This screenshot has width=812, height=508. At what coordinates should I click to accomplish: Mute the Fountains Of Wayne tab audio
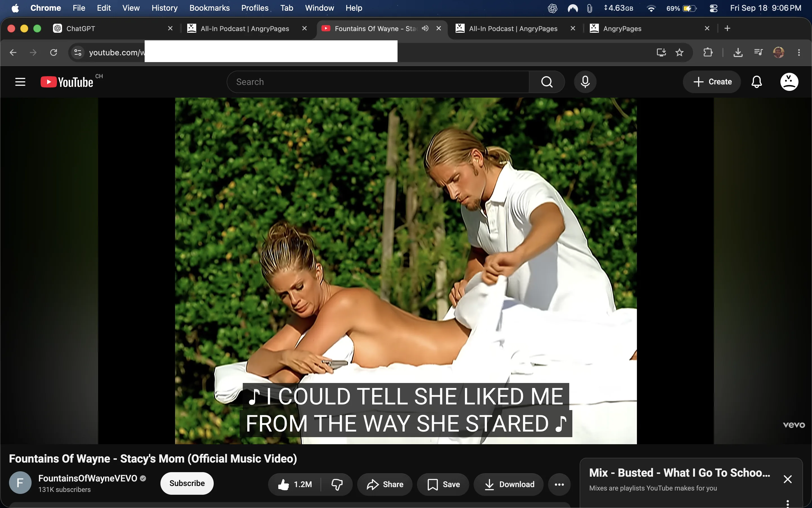click(425, 29)
